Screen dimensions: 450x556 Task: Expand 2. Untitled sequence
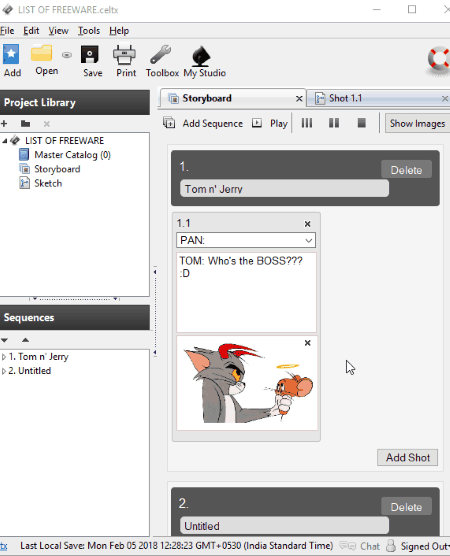pos(4,371)
